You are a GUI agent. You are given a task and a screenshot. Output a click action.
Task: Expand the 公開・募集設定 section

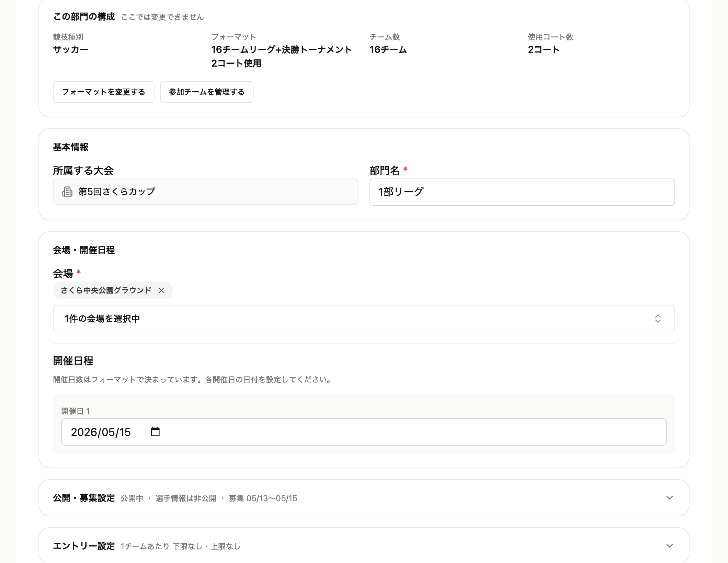364,498
